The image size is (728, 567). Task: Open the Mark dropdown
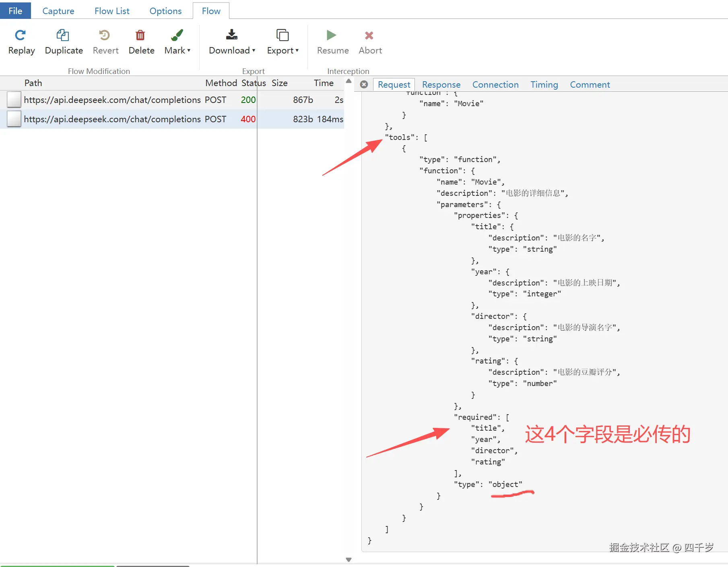[x=177, y=42]
